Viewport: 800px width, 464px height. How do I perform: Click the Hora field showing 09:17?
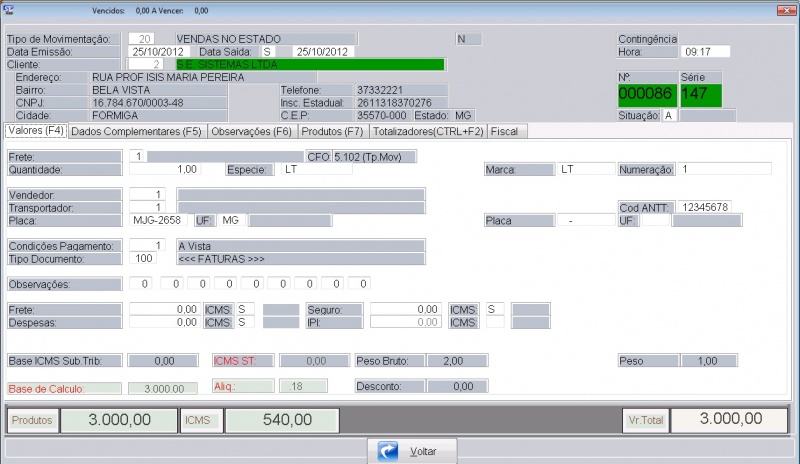tap(704, 51)
